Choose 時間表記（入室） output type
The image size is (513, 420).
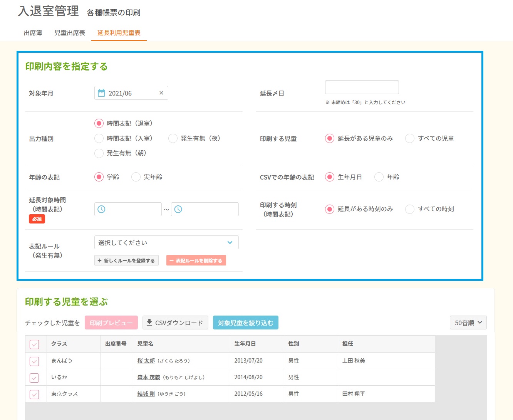[x=99, y=138]
